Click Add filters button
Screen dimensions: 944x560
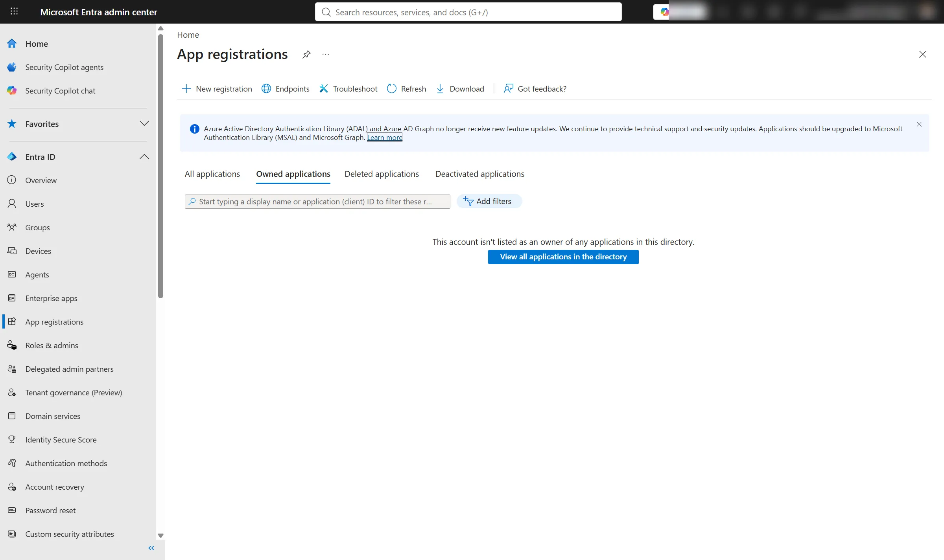coord(489,201)
